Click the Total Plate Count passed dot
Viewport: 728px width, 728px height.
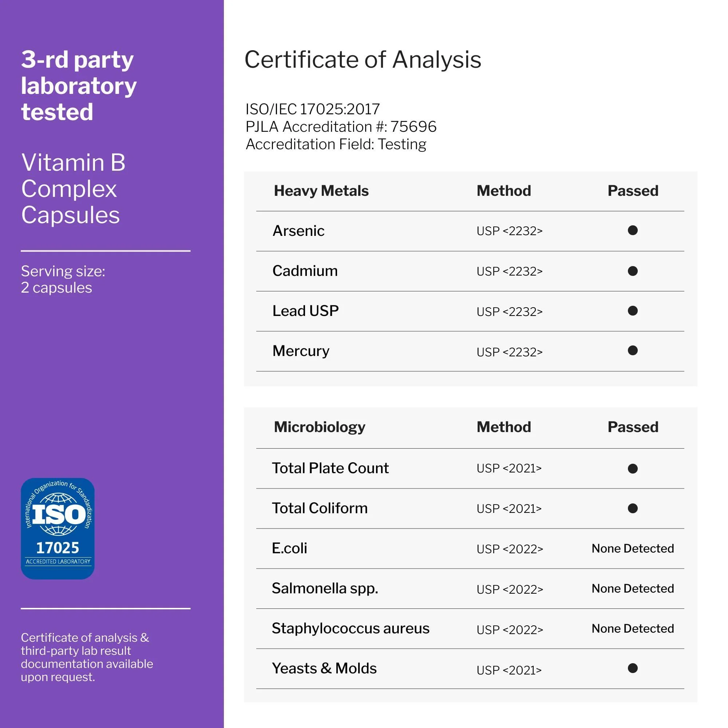[x=633, y=468]
